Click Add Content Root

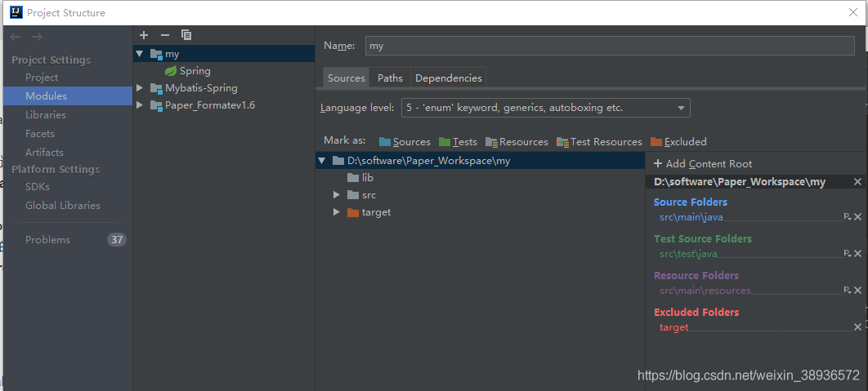point(703,164)
